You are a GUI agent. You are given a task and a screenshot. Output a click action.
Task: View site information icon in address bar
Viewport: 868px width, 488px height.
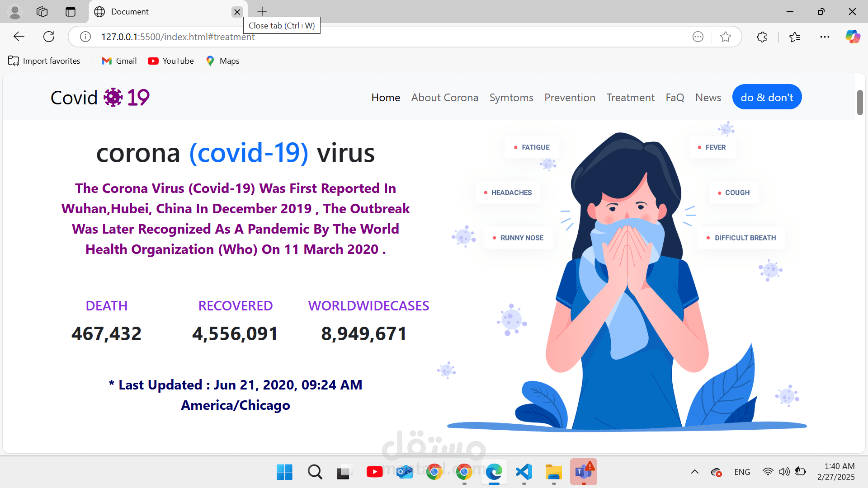click(x=85, y=37)
